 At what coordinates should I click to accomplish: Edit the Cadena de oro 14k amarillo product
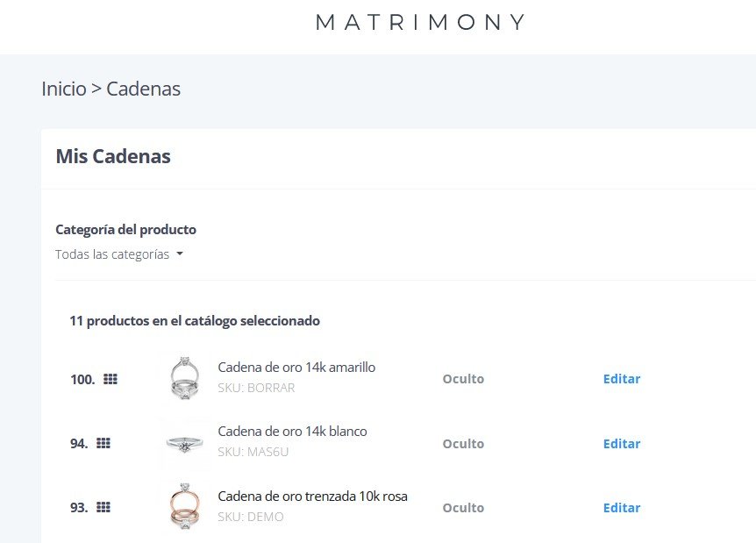click(x=622, y=379)
